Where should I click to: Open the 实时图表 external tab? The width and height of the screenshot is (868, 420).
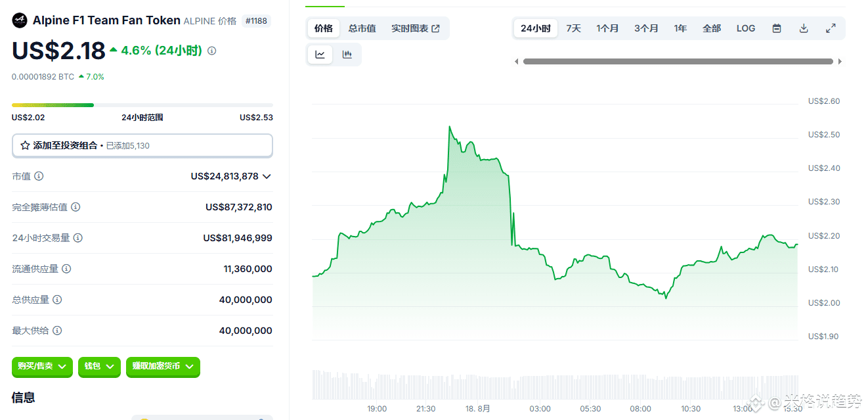pyautogui.click(x=416, y=28)
